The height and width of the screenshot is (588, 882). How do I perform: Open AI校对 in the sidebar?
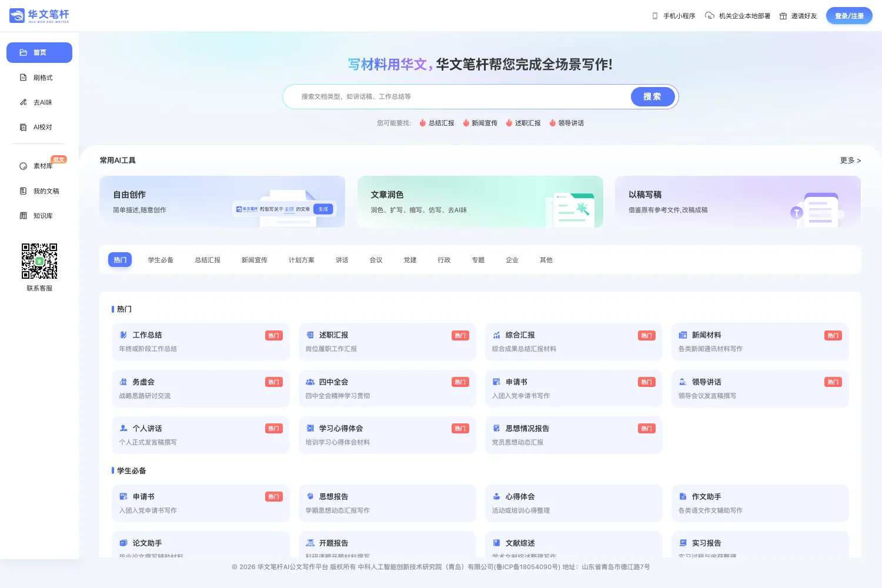39,127
